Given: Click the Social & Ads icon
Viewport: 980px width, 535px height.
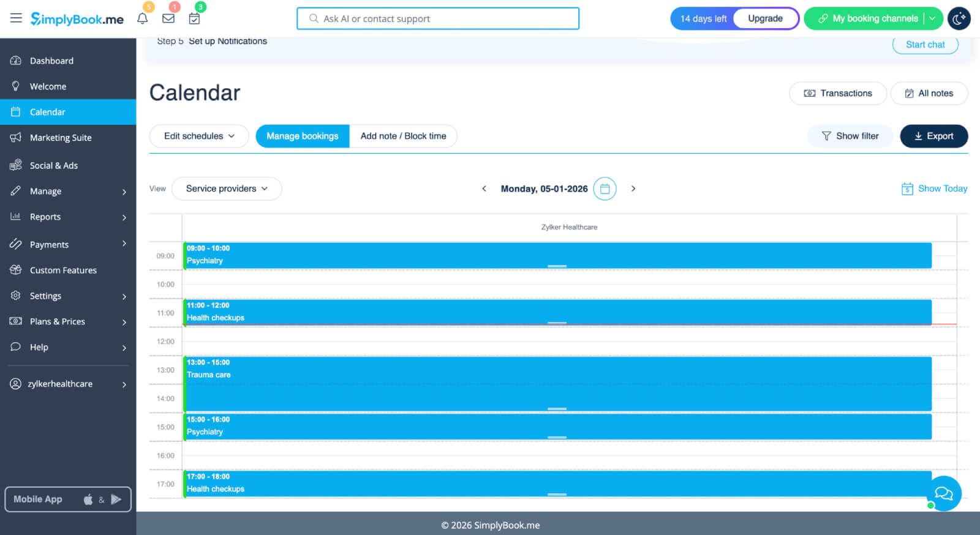Looking at the screenshot, I should (16, 165).
